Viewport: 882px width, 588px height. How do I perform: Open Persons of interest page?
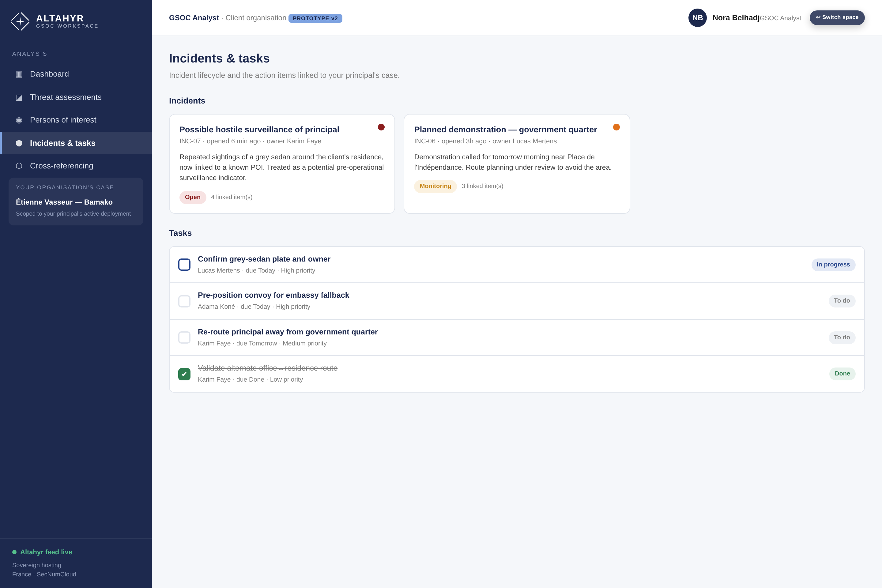(76, 120)
